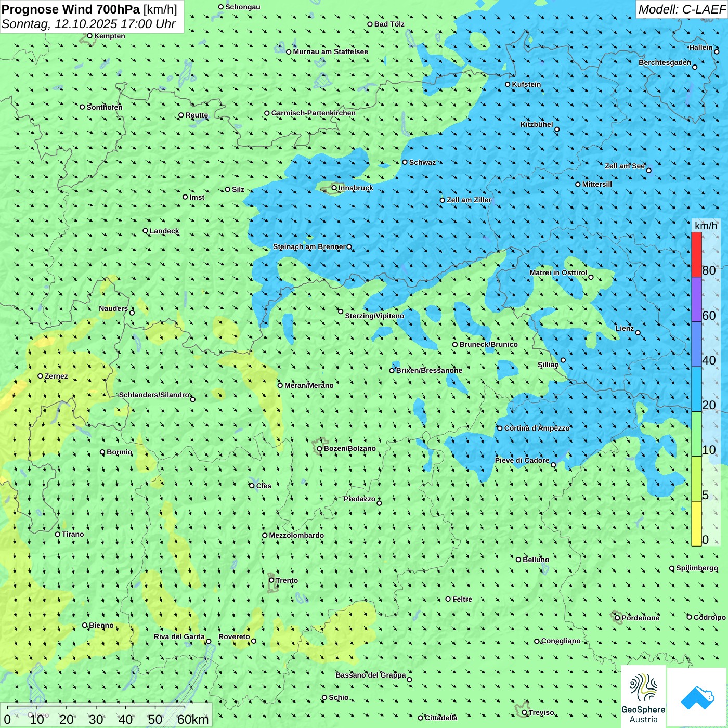728x728 pixels.
Task: Click the 'Nauders' label
Action: pyautogui.click(x=113, y=308)
